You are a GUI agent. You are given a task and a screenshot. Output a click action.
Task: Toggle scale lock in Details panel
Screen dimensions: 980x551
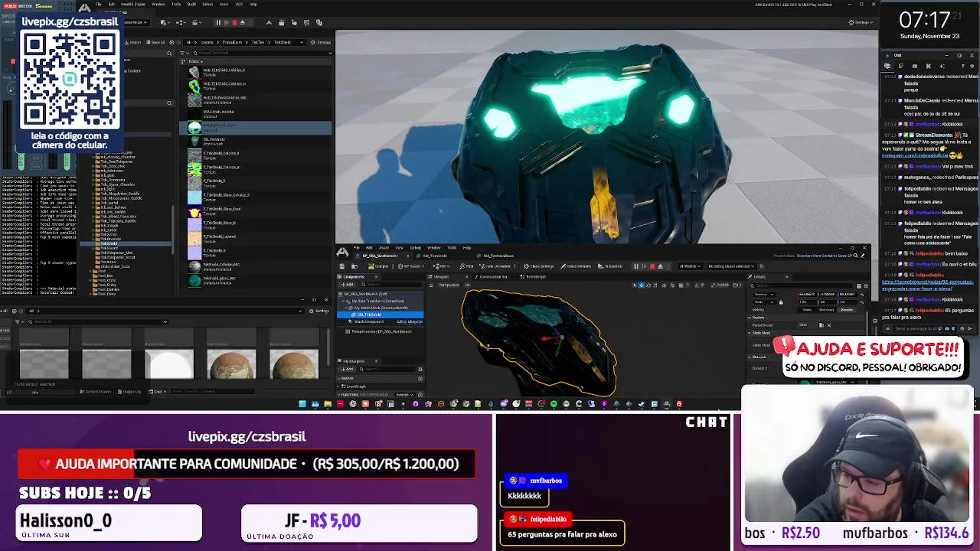[781, 302]
